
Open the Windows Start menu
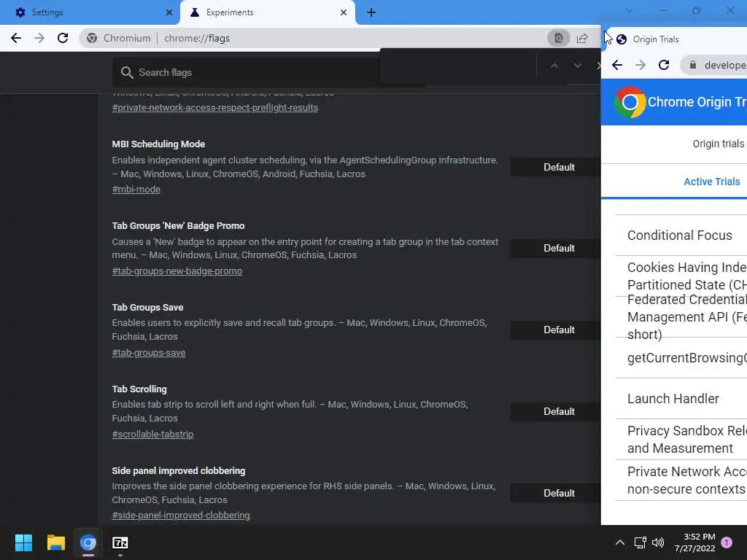tap(23, 542)
